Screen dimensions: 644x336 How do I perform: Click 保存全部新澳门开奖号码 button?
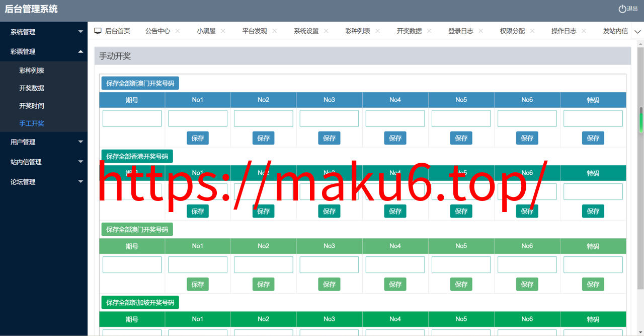tap(140, 83)
